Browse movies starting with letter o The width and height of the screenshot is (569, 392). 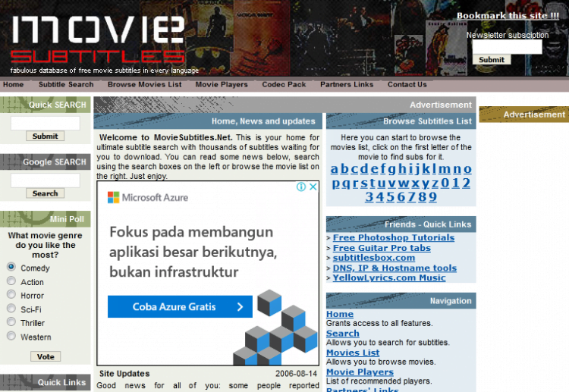tap(468, 169)
